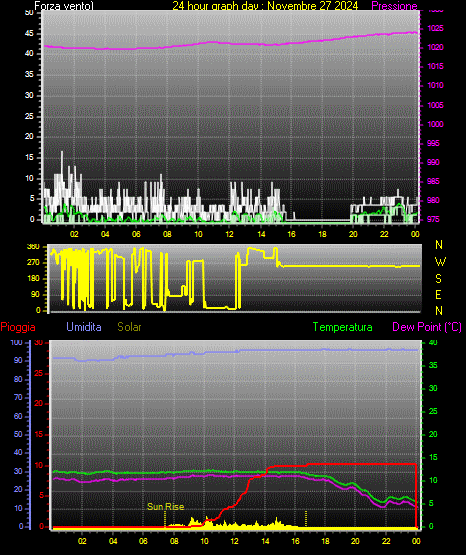Viewport: 466px width, 555px height.
Task: Click the Sun Rise marker label
Action: click(166, 507)
